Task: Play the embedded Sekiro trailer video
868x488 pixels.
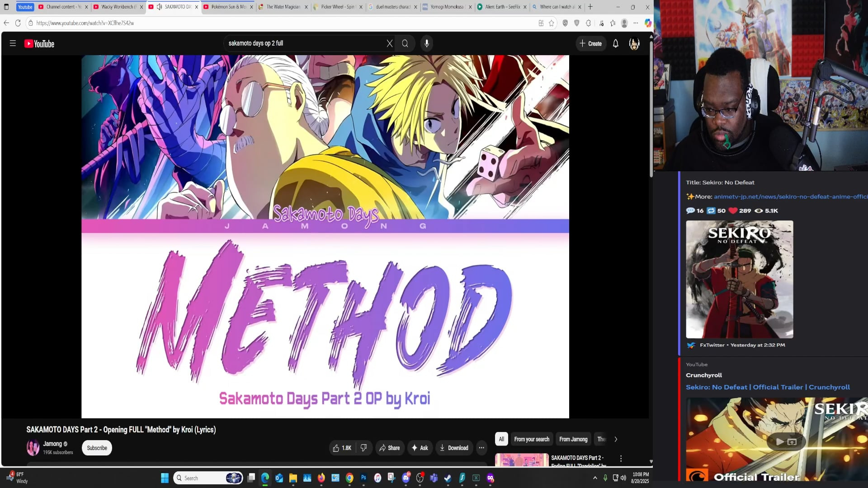Action: tap(780, 441)
